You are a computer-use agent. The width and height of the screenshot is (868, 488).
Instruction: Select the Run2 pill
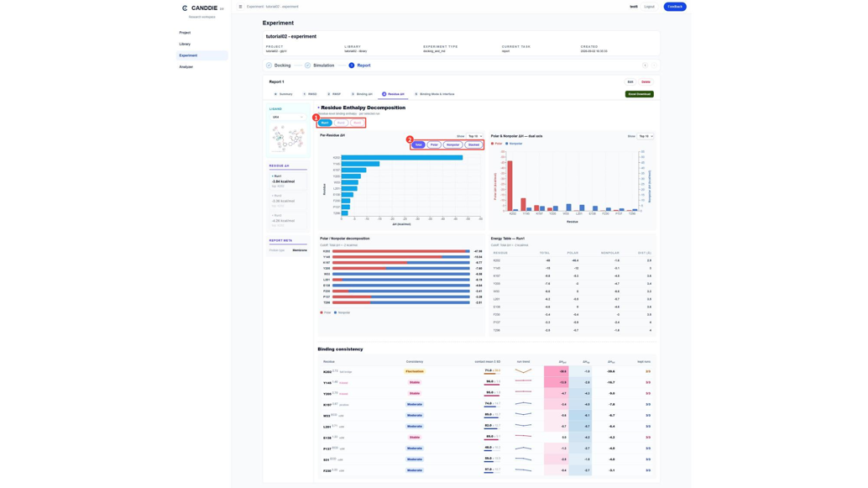tap(341, 123)
